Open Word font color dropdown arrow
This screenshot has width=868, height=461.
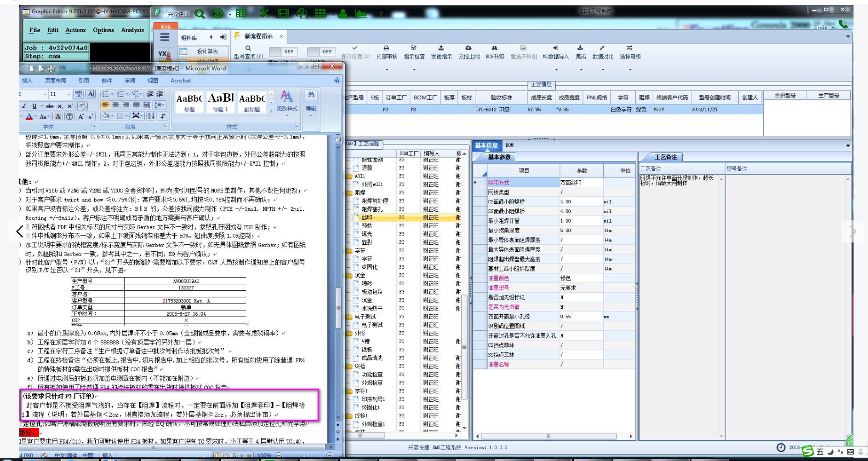[35, 116]
